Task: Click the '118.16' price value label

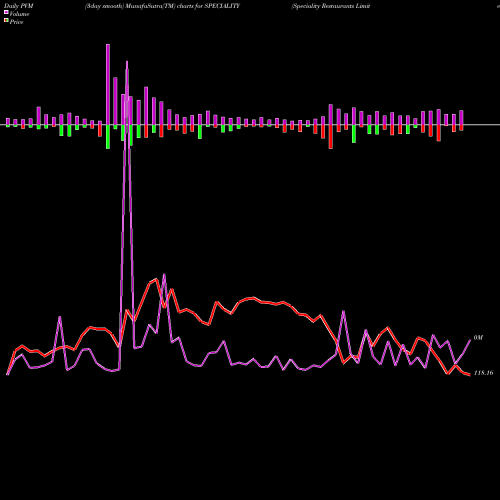Action: (483, 373)
